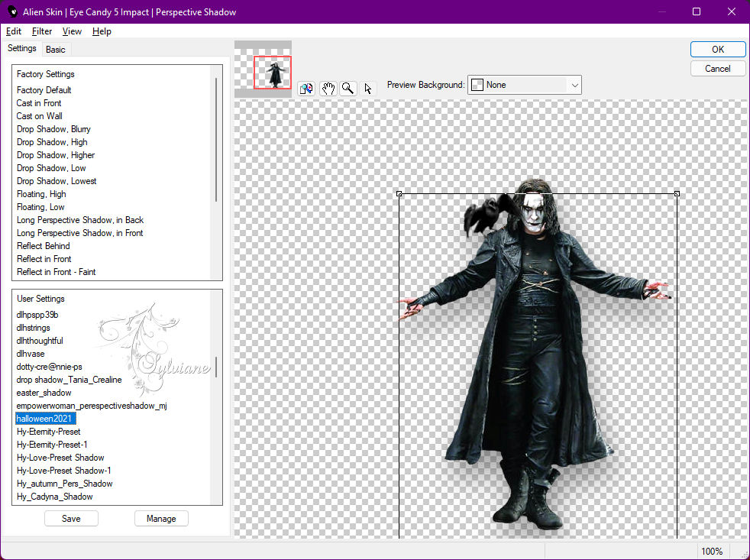The width and height of the screenshot is (750, 560).
Task: Select the Drop Shadow, High preset
Action: pos(52,141)
